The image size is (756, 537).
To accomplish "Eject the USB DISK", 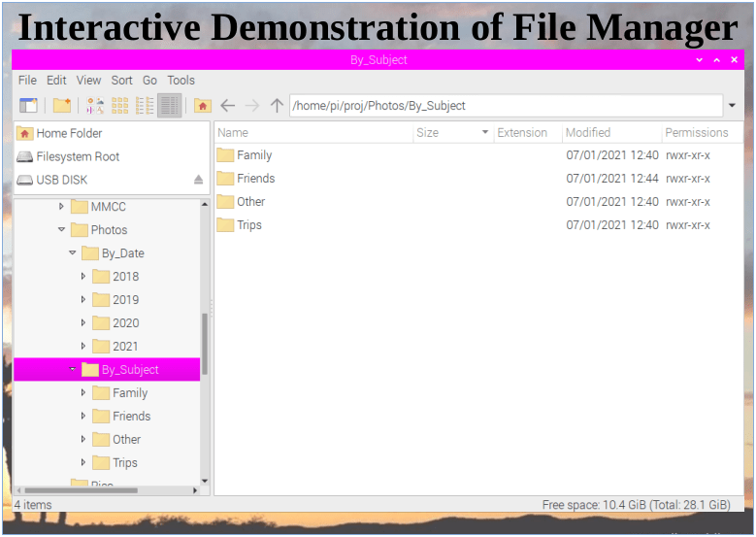I will pos(198,180).
